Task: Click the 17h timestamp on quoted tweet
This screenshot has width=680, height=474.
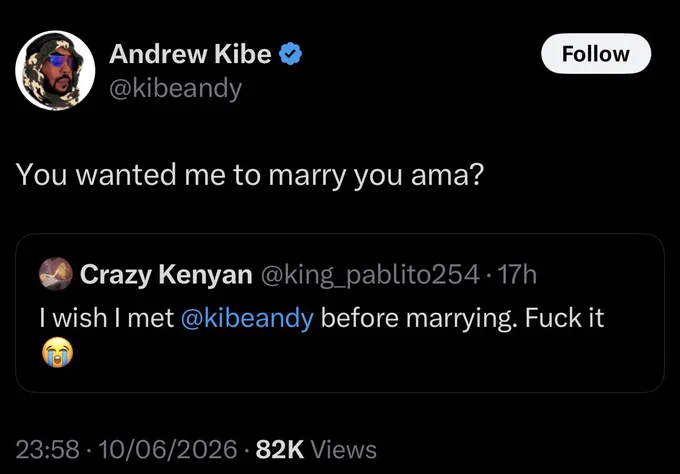Action: coord(517,275)
